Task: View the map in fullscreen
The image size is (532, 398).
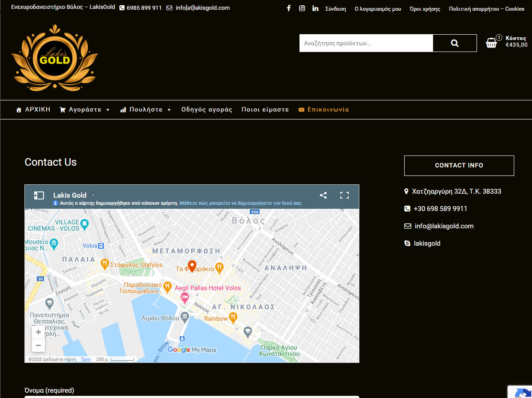Action: (344, 195)
